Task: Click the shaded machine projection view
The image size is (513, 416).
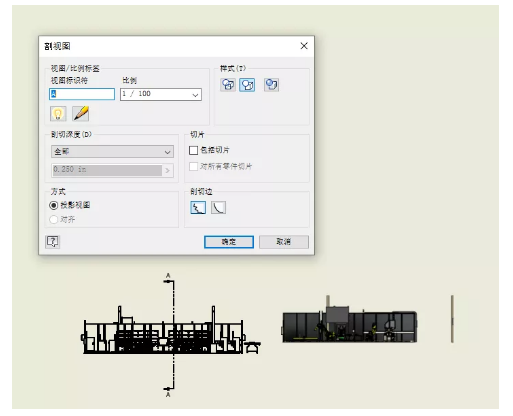Action: point(349,320)
